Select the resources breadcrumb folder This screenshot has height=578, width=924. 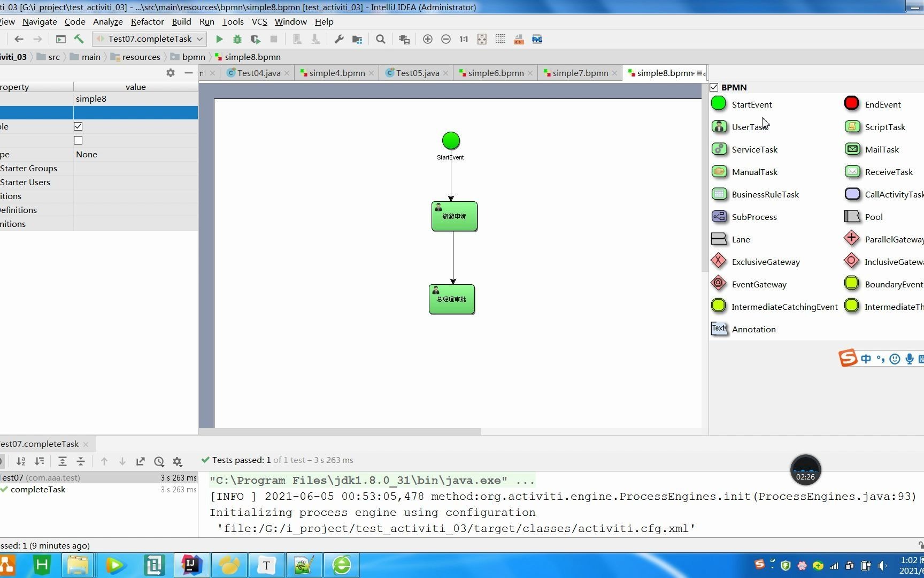click(136, 57)
